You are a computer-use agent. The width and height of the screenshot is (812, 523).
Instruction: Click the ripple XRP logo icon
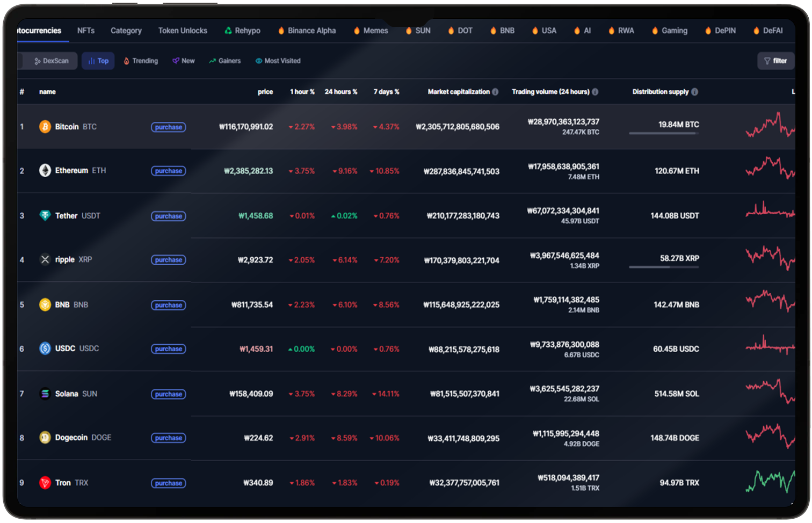click(45, 259)
